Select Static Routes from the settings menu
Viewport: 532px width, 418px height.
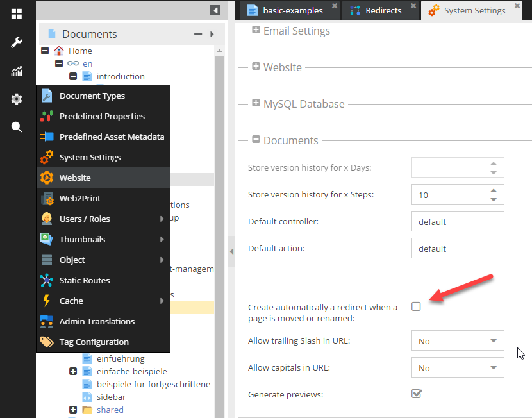coord(84,280)
